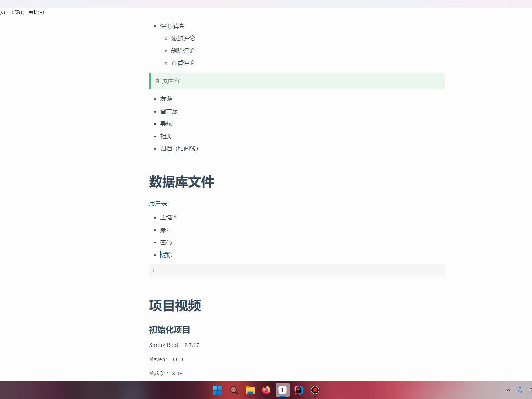Click the Spring Boot：2.7.17 line
Viewport: 532px width, 399px height.
pyautogui.click(x=174, y=345)
